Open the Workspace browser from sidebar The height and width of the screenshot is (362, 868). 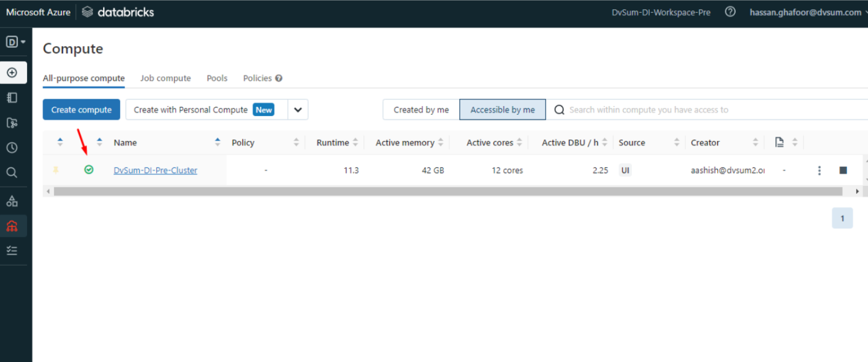click(13, 97)
